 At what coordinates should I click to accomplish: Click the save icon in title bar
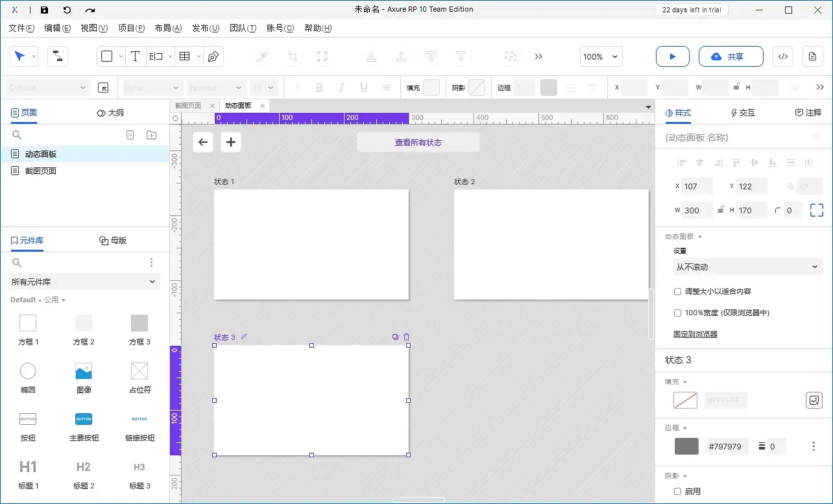pyautogui.click(x=44, y=10)
